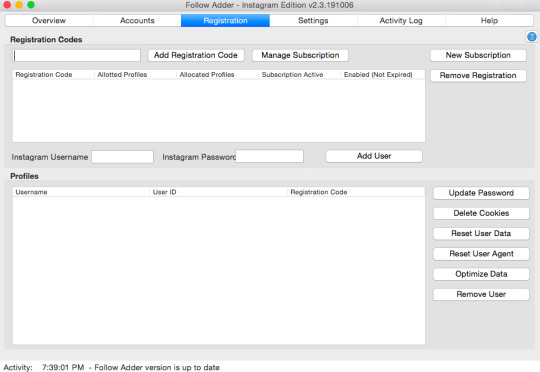Click the Delete Cookies button

coord(481,213)
